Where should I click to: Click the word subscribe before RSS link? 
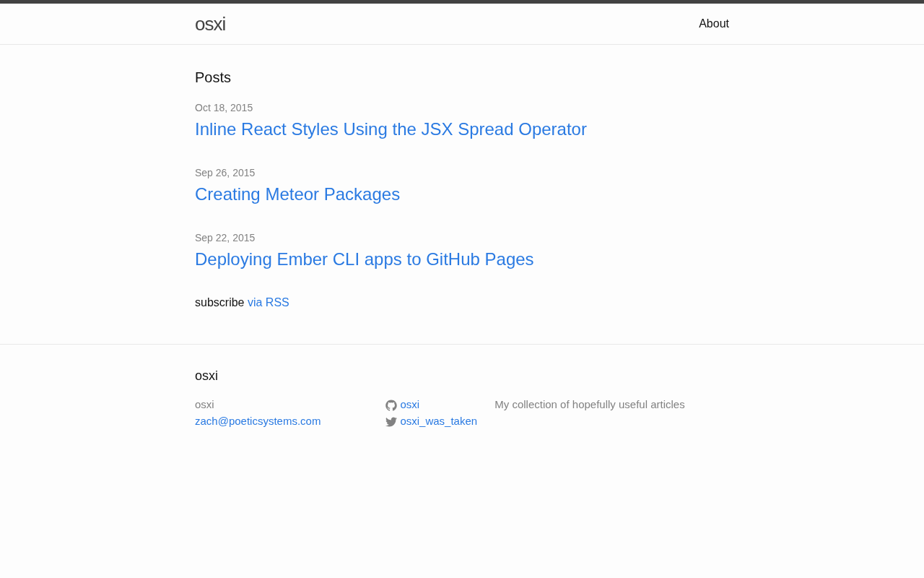tap(219, 303)
